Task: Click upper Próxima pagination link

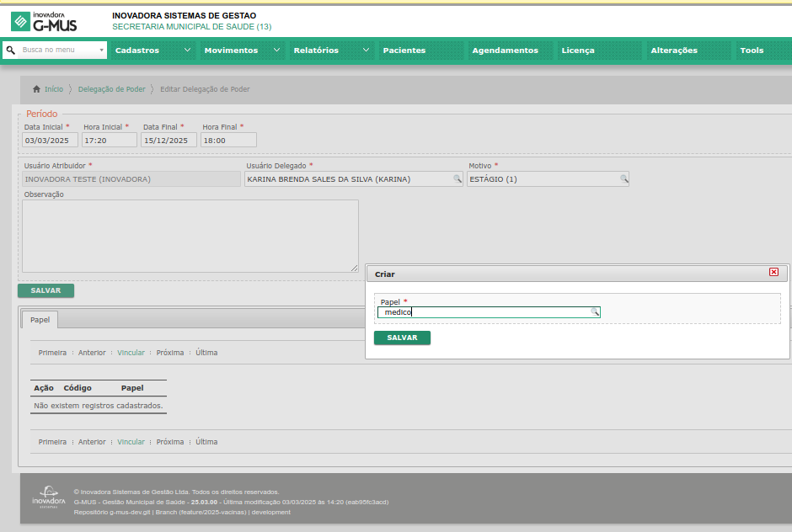Action: pyautogui.click(x=170, y=353)
